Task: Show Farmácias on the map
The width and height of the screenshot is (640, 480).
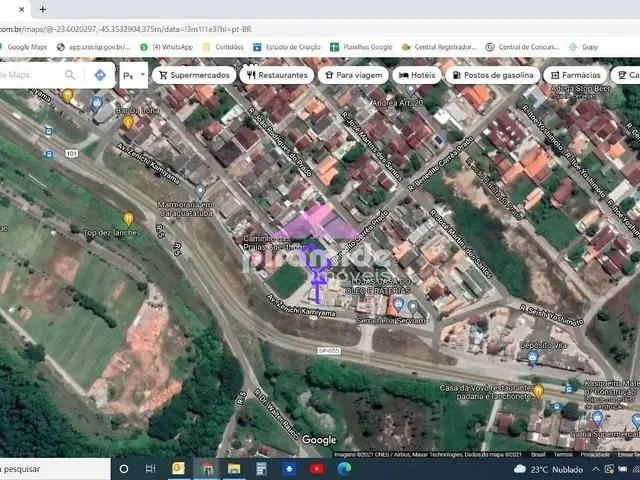Action: point(576,75)
